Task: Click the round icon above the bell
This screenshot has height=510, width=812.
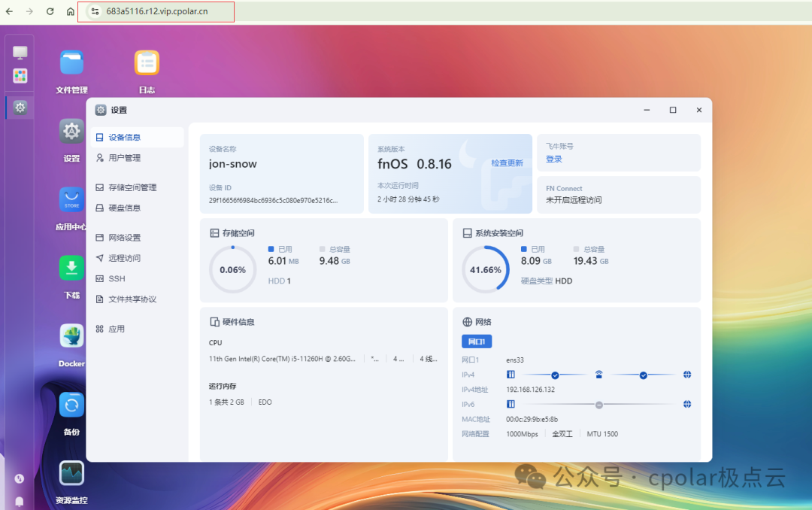Action: [x=19, y=478]
